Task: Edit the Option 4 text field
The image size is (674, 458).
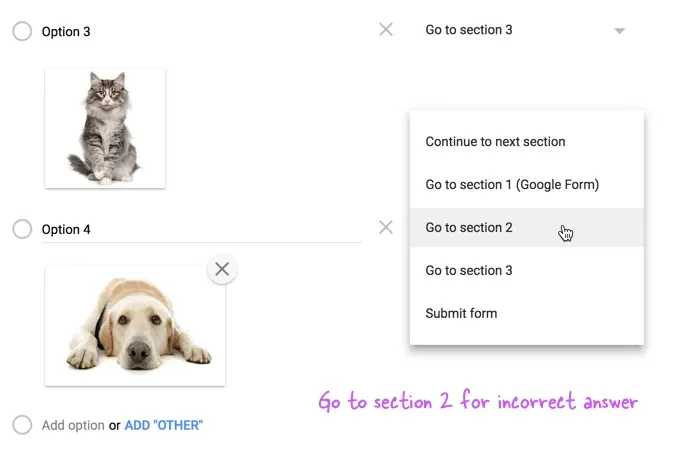Action: point(200,229)
